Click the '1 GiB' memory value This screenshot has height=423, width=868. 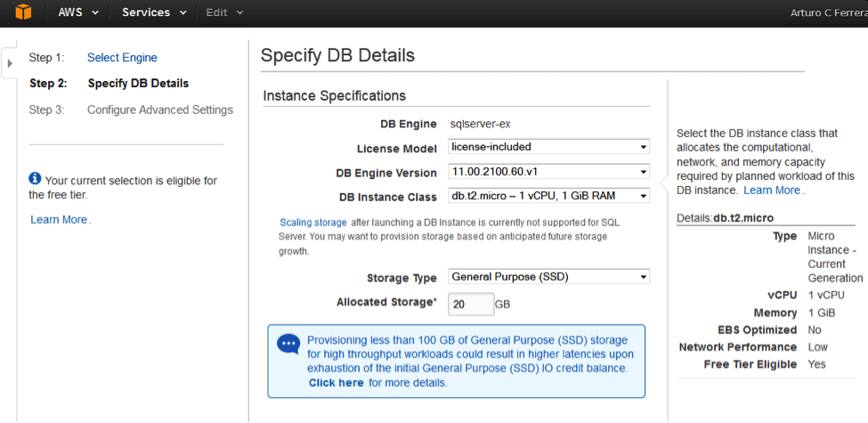click(x=822, y=313)
